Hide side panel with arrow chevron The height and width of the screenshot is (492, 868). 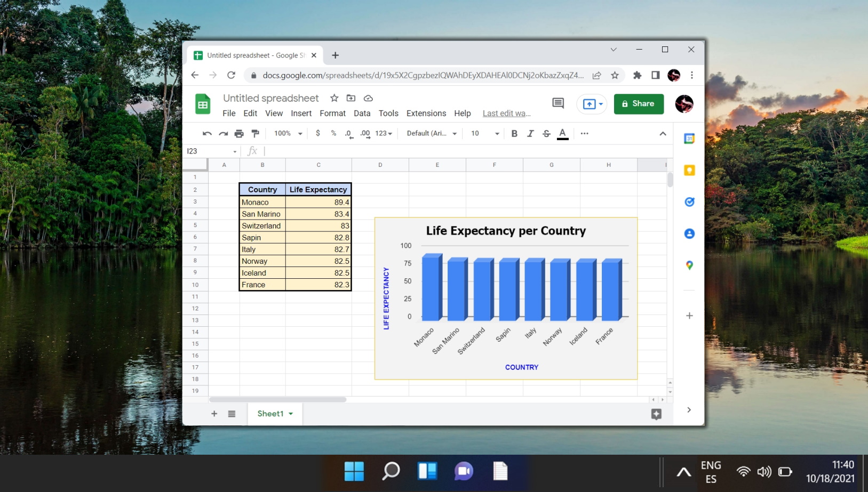689,410
